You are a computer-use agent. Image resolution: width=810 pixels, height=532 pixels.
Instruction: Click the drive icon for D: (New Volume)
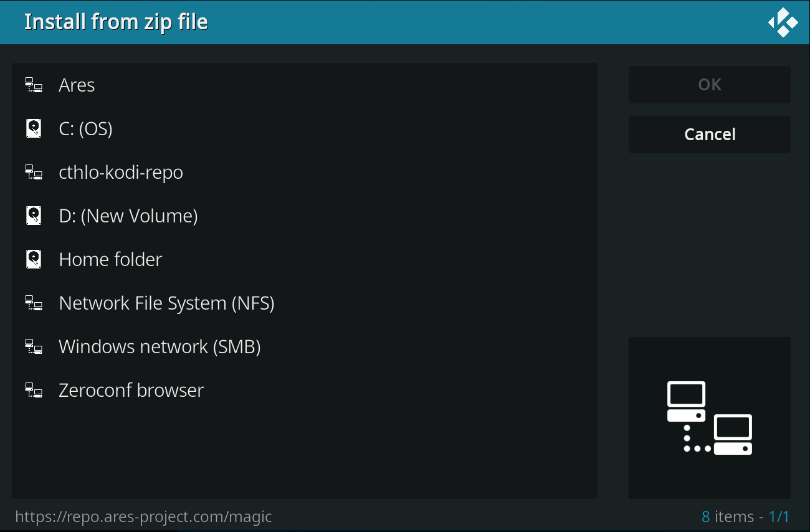click(34, 216)
